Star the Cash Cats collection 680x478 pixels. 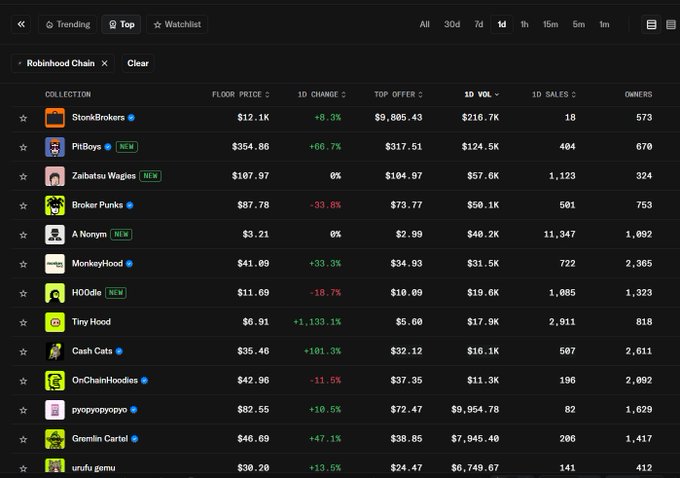[23, 352]
